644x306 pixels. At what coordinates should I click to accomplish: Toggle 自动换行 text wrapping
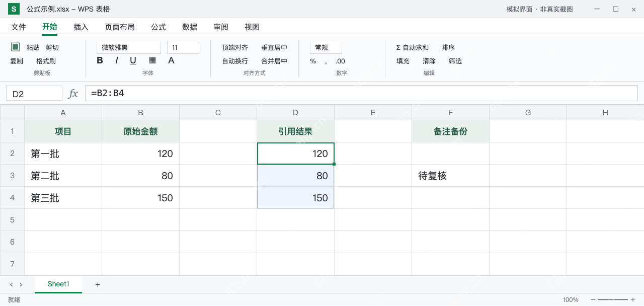(x=235, y=61)
